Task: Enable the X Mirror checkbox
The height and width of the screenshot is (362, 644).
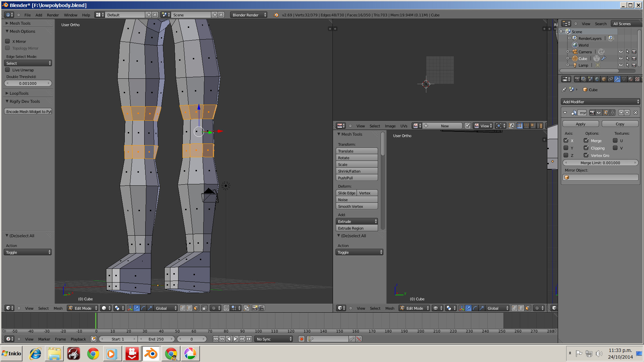Action: tap(7, 42)
